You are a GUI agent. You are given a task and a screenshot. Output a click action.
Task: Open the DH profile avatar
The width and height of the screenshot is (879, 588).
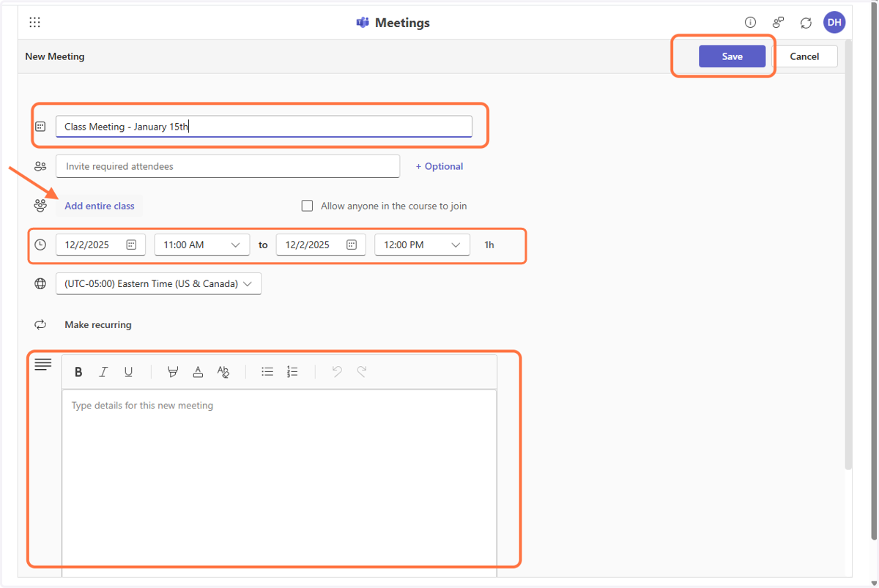[x=834, y=23]
